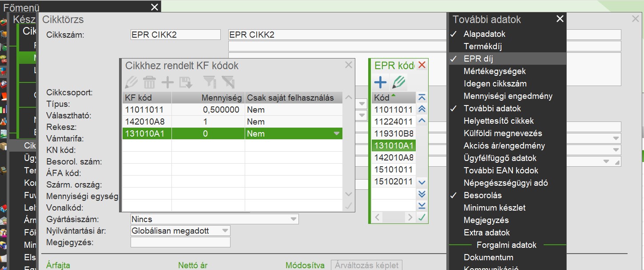Select code 11224011 in EPR list

(x=394, y=121)
